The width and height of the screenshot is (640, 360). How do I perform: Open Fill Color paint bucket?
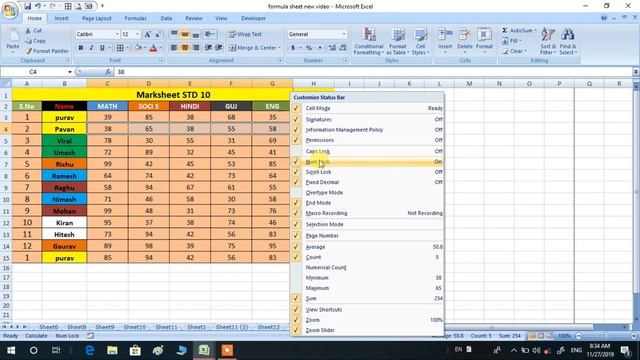pos(138,48)
